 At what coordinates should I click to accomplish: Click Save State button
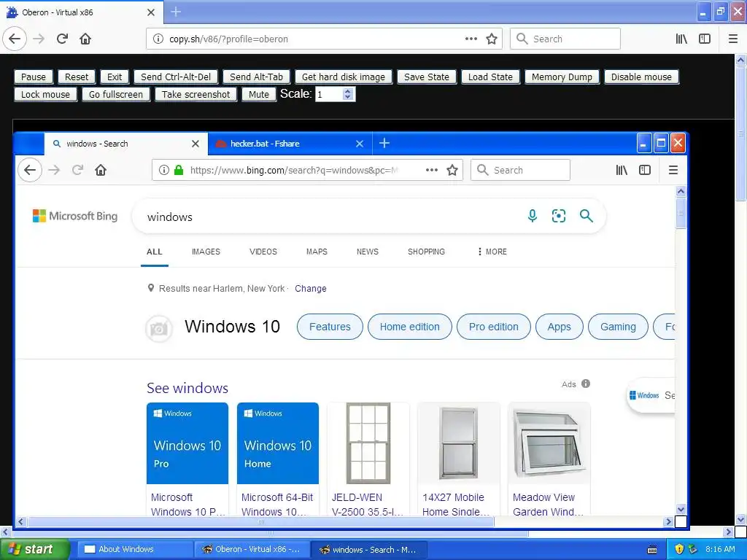click(x=426, y=77)
